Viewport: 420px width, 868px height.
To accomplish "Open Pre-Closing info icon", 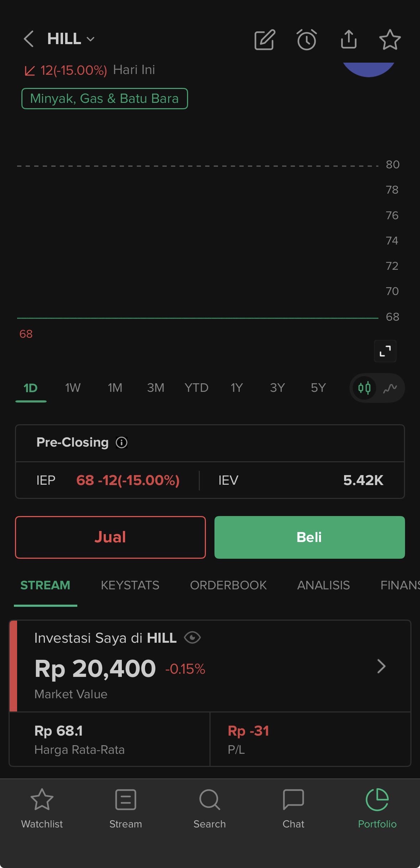I will click(x=121, y=442).
